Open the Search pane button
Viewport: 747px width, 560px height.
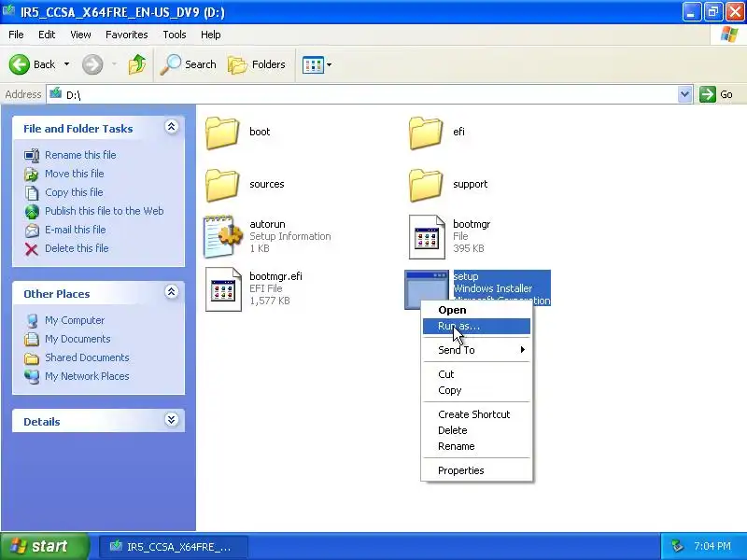click(189, 64)
